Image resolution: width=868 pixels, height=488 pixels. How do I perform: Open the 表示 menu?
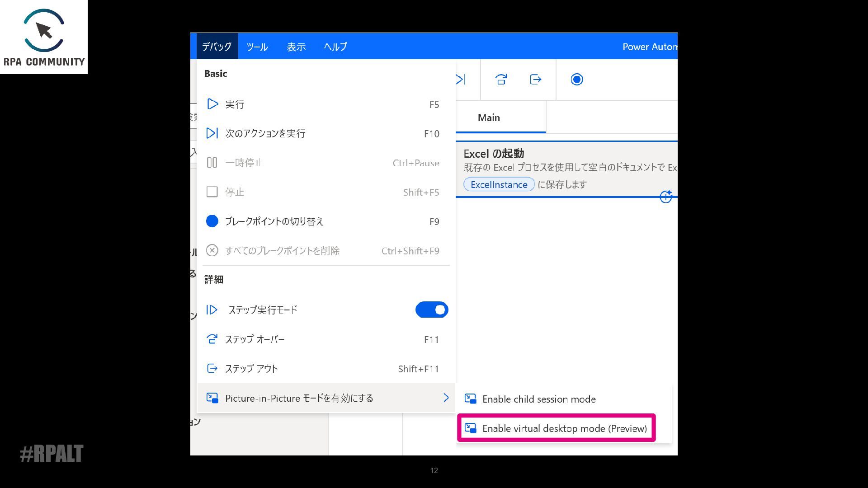(x=296, y=47)
